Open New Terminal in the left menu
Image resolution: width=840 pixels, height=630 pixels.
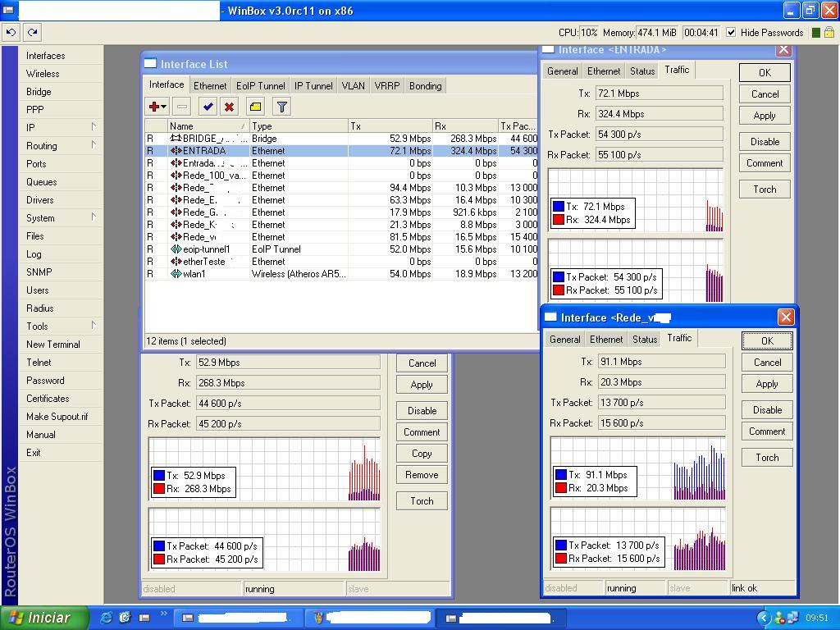(53, 344)
